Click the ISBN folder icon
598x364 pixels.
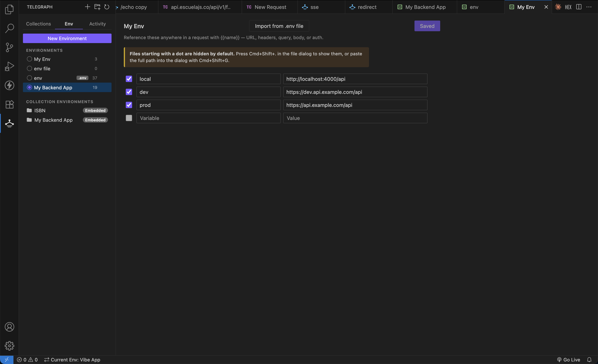tap(29, 110)
